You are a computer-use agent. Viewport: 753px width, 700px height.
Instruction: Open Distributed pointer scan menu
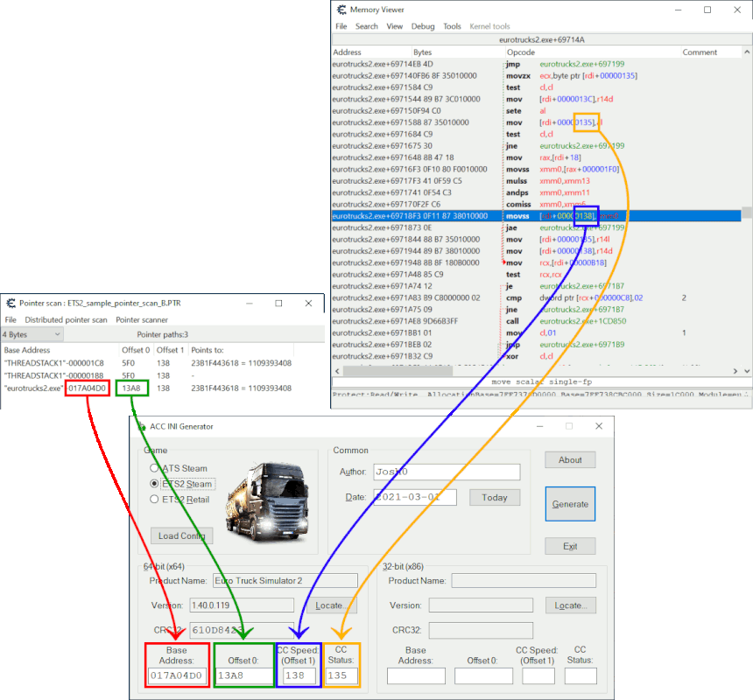pos(67,320)
